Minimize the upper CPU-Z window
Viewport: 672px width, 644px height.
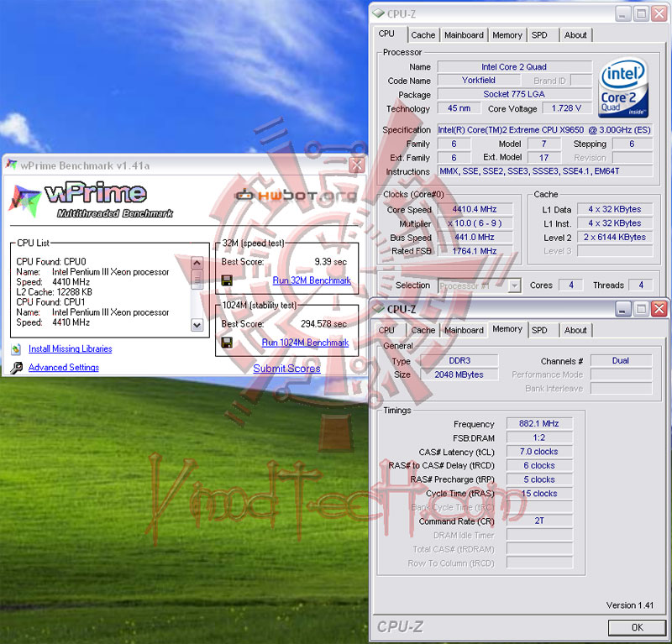623,13
